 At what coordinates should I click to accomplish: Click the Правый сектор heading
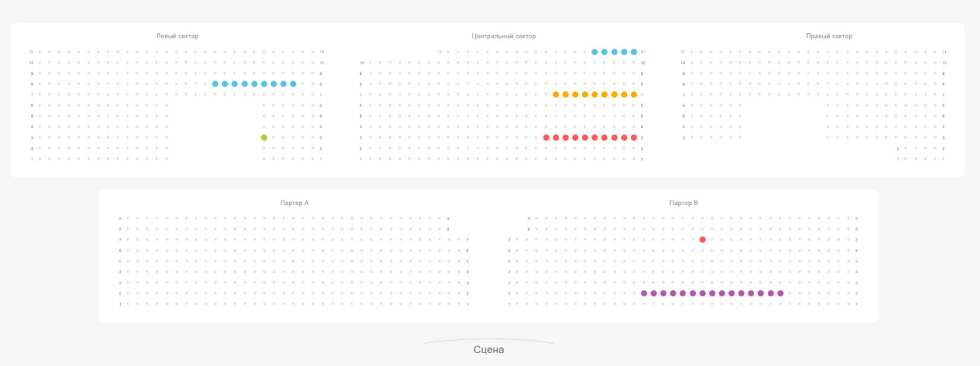tap(829, 36)
